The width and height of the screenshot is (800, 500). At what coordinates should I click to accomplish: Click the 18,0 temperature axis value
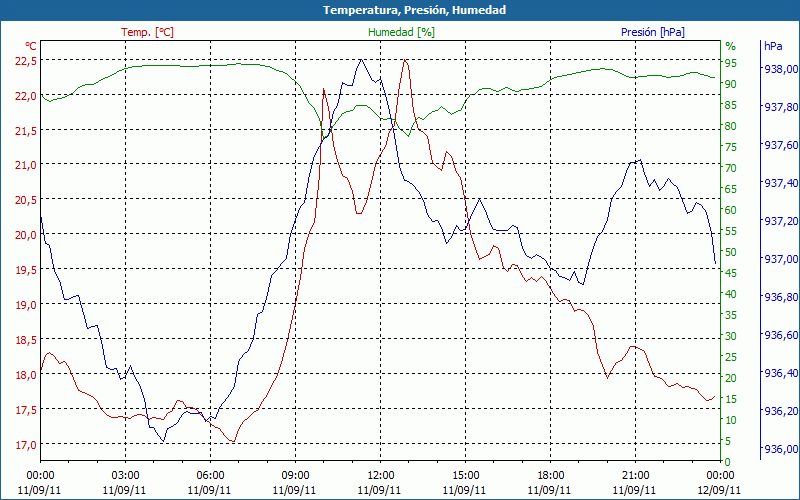click(x=25, y=374)
